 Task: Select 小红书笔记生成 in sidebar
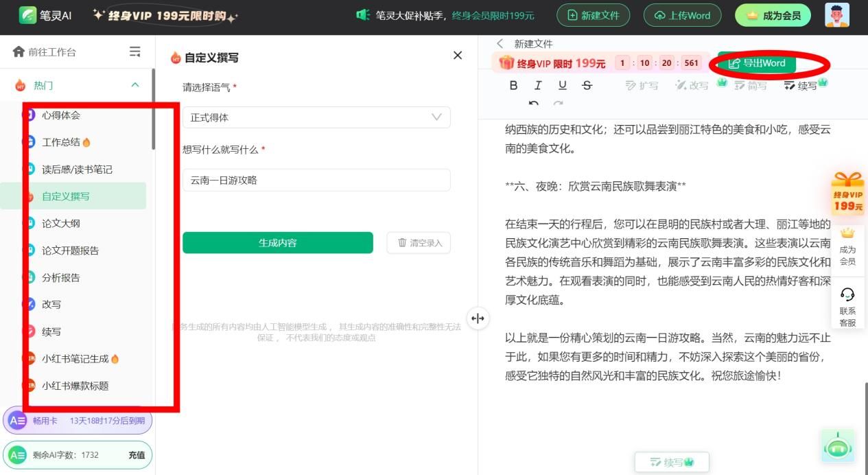coord(75,358)
